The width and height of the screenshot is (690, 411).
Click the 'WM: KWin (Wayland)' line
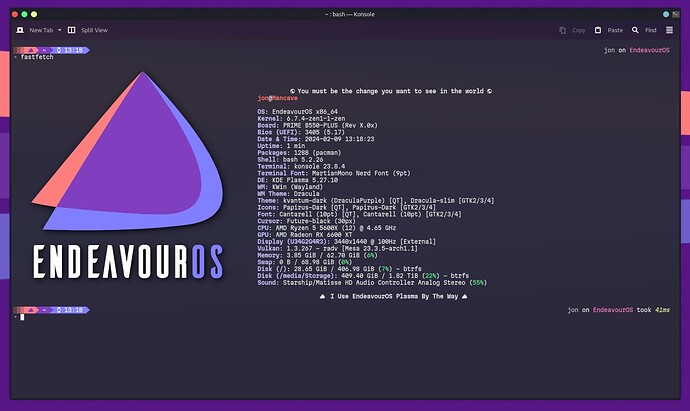(x=290, y=187)
